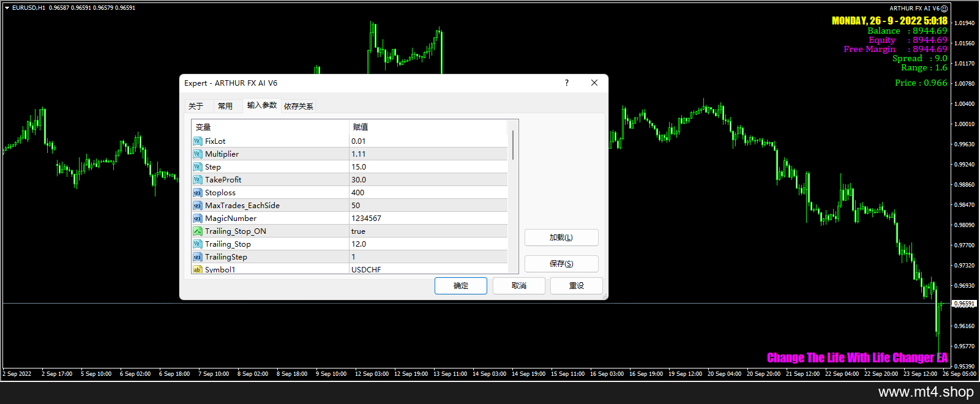This screenshot has height=404, width=980.
Task: Click the Trailing_Stop double type icon
Action: (197, 244)
